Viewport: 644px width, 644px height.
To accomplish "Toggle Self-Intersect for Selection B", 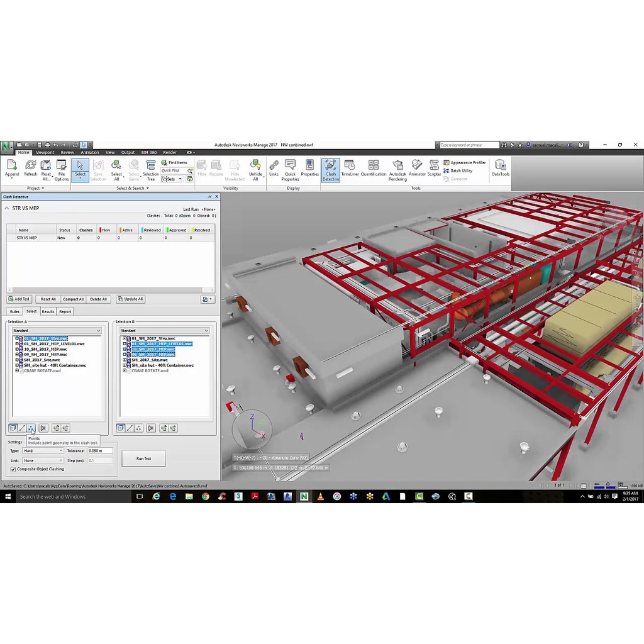I will [151, 428].
